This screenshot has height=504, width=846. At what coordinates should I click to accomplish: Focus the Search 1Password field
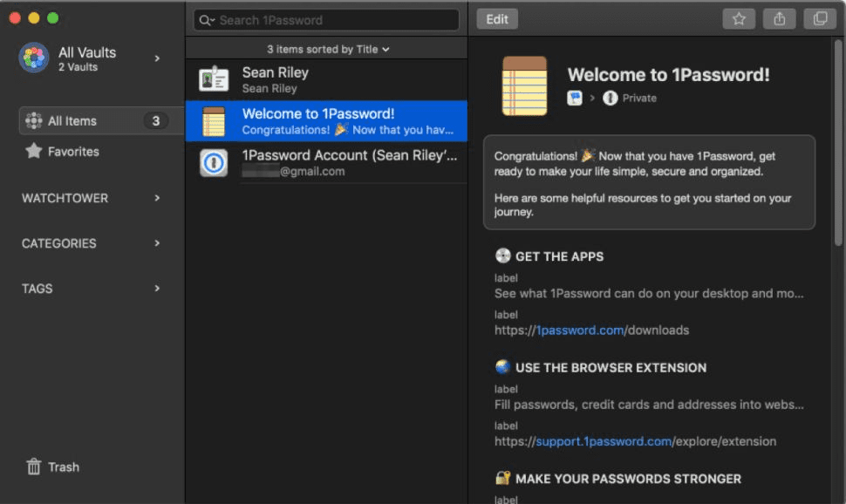coord(326,21)
